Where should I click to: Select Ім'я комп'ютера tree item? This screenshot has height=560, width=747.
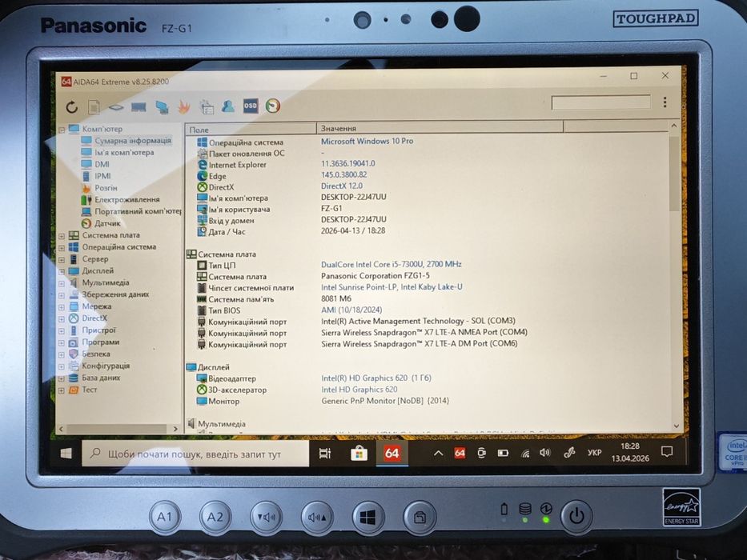tap(124, 152)
